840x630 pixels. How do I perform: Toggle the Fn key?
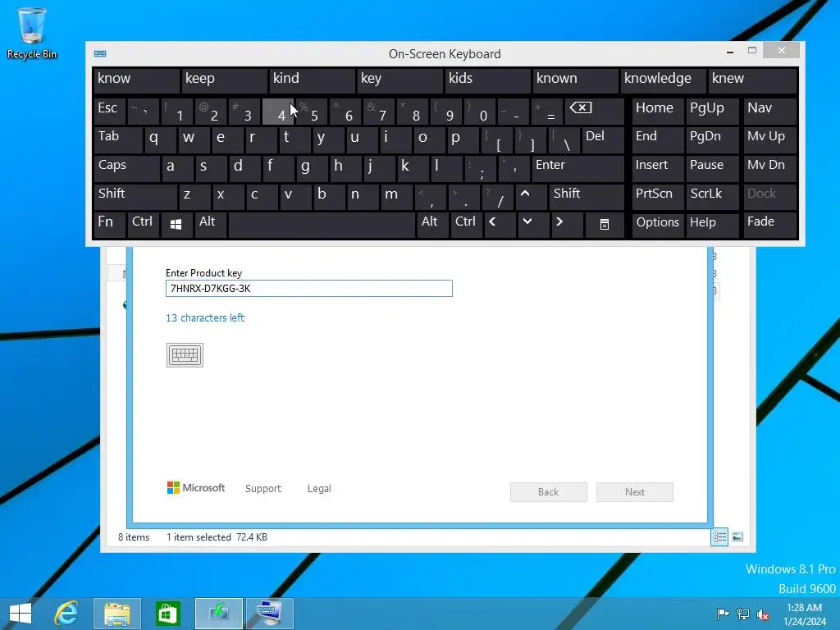point(110,225)
